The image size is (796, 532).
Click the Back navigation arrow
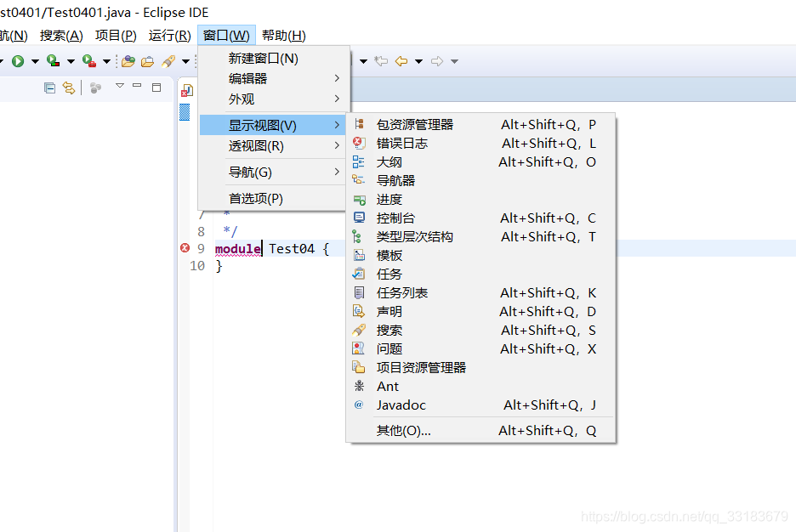[401, 61]
